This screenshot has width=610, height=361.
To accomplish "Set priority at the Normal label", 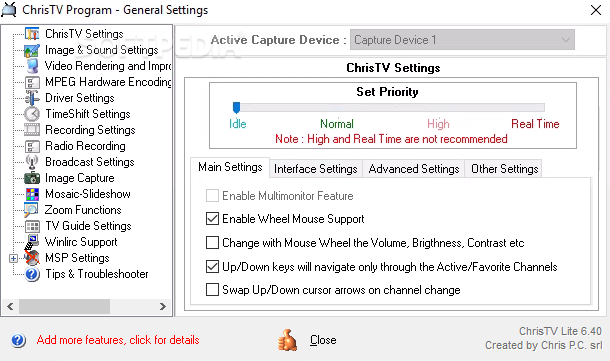I will (x=337, y=124).
